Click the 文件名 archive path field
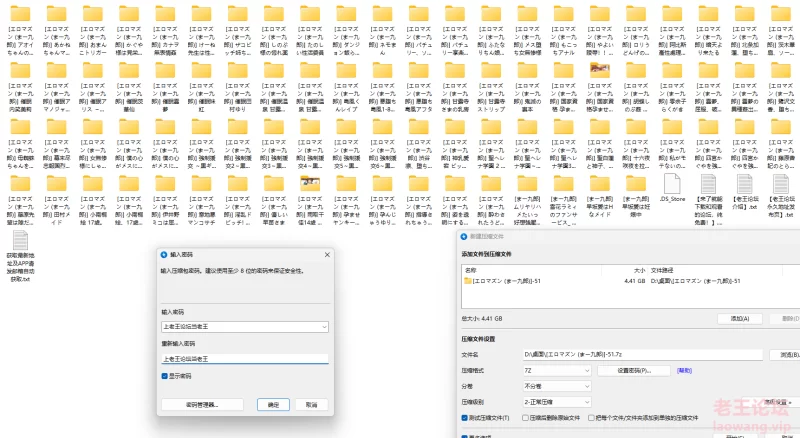 click(642, 354)
